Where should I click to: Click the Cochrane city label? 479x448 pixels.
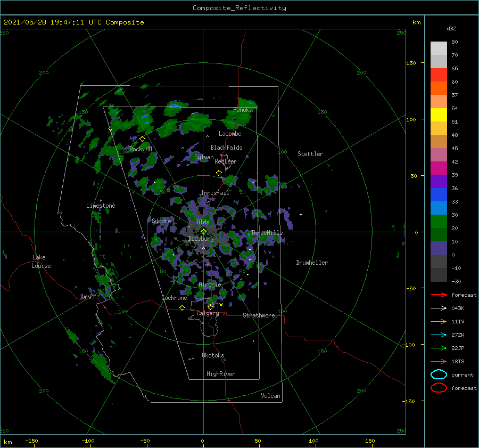point(174,298)
